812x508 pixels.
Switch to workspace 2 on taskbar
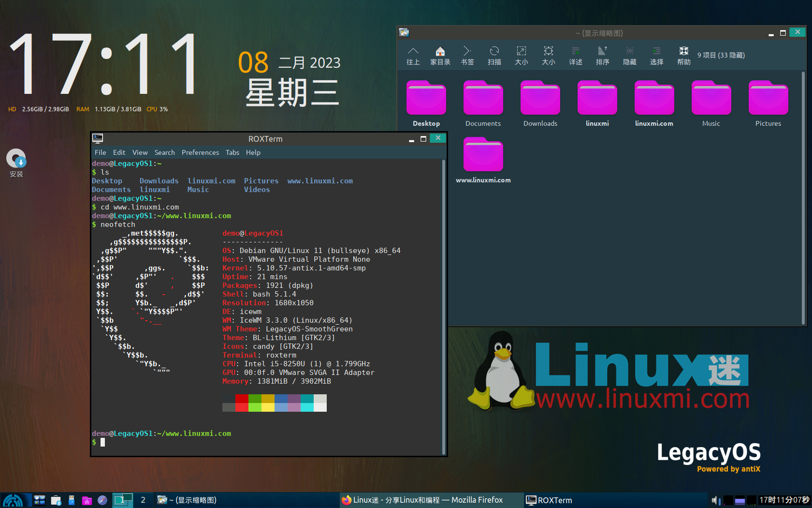[x=143, y=500]
